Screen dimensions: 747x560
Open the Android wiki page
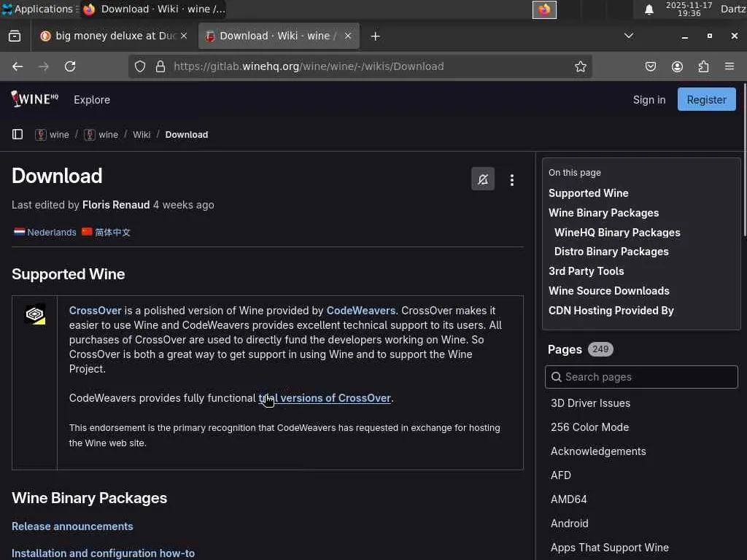point(569,524)
